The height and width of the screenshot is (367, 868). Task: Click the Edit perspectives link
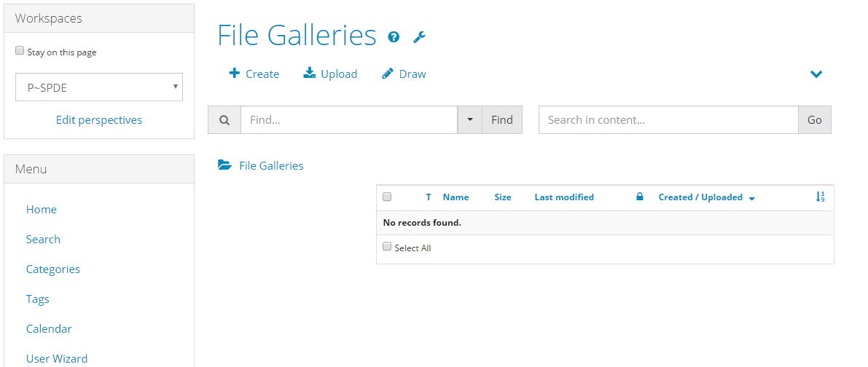(x=99, y=120)
